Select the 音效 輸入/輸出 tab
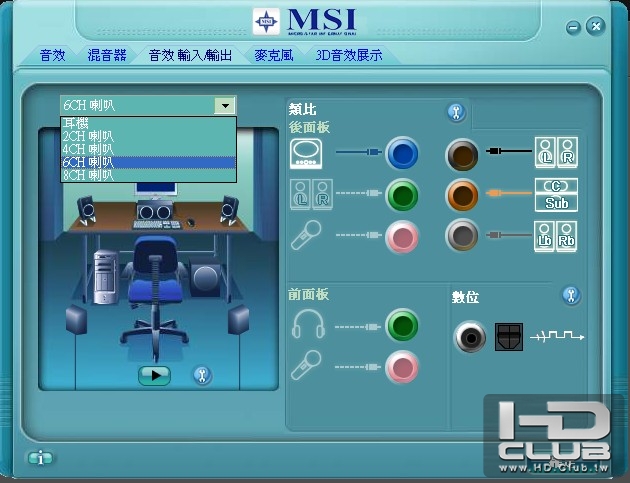630x483 pixels. pos(190,55)
